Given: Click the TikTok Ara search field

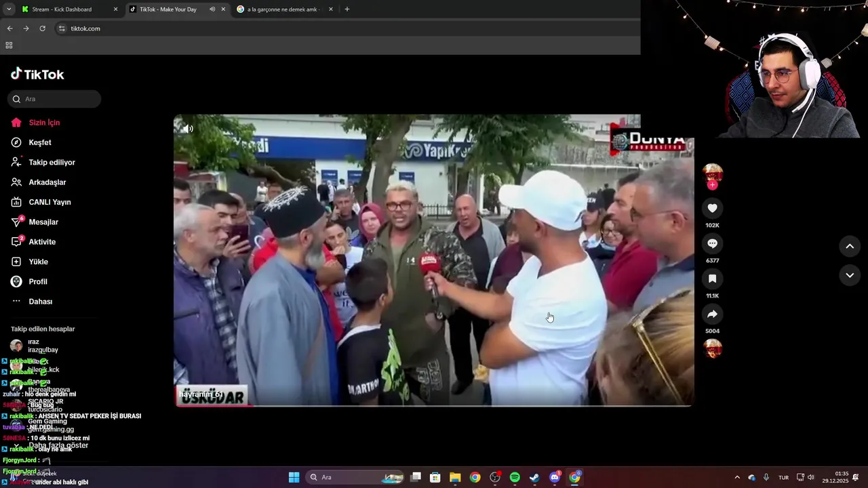Looking at the screenshot, I should 54,99.
